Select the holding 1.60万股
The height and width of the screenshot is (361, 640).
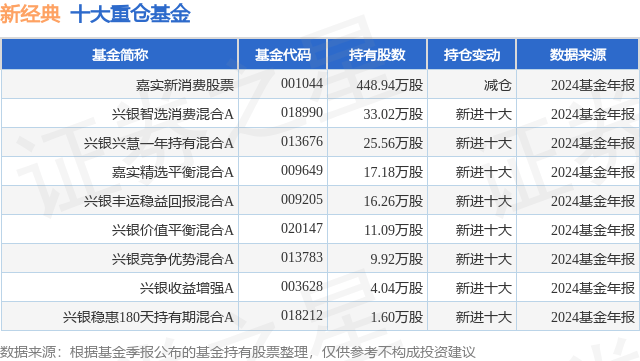(x=397, y=317)
